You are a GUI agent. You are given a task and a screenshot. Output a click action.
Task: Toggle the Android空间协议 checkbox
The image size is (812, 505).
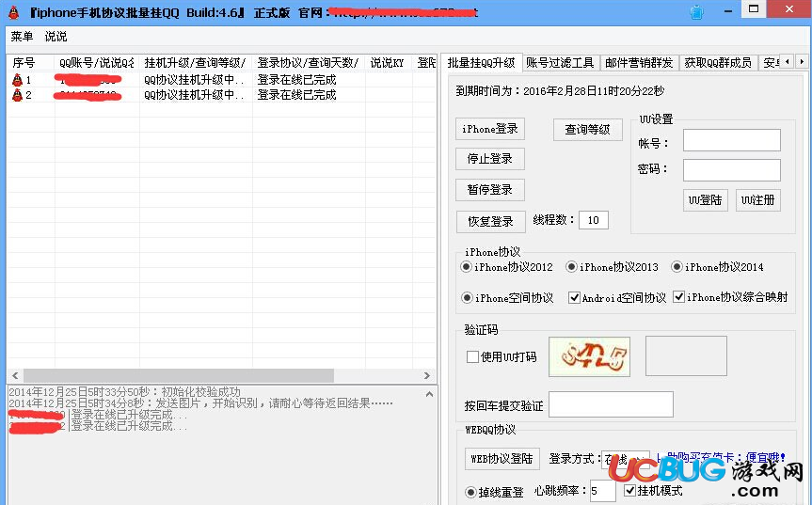coord(574,297)
